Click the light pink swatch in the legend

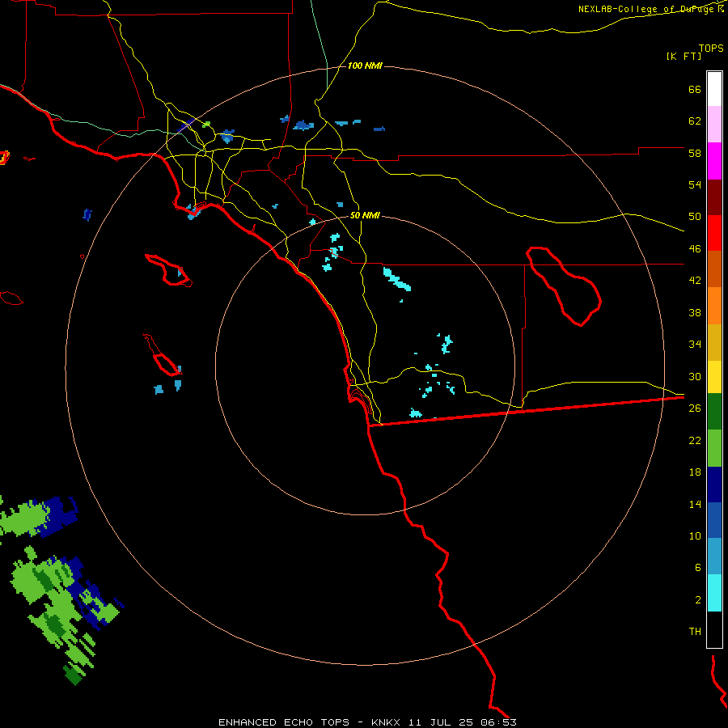tap(714, 125)
